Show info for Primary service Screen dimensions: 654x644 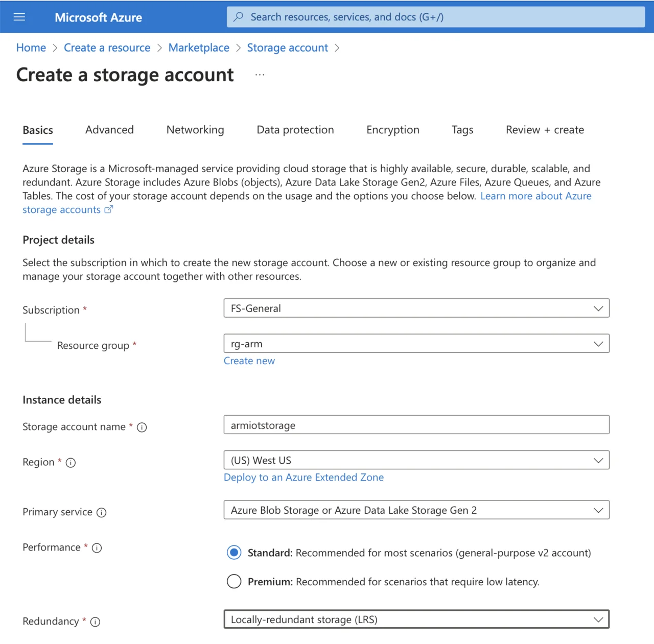[x=102, y=513]
